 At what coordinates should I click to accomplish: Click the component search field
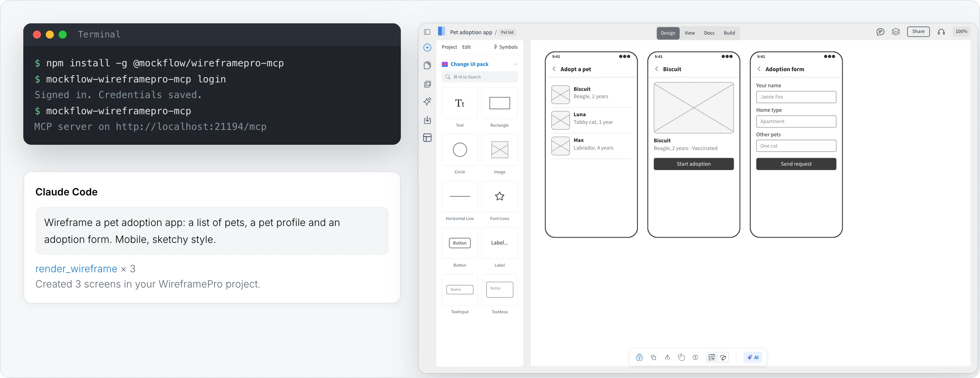click(480, 77)
